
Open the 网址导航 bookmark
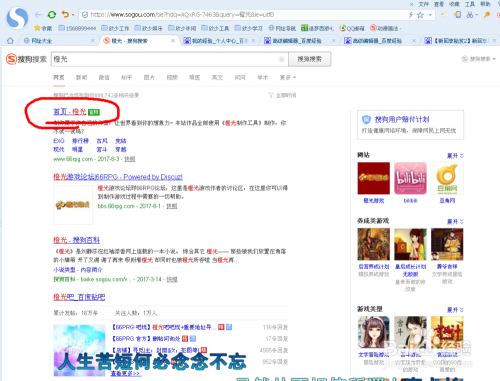pyautogui.click(x=282, y=28)
